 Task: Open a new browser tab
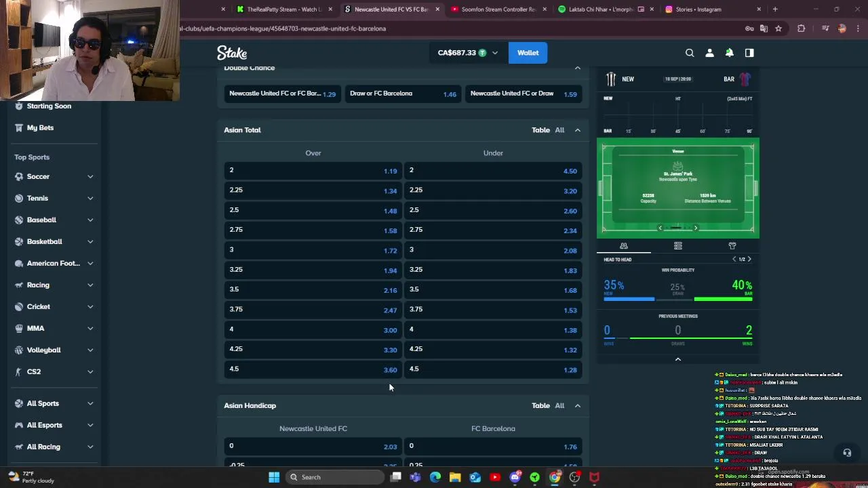point(775,9)
